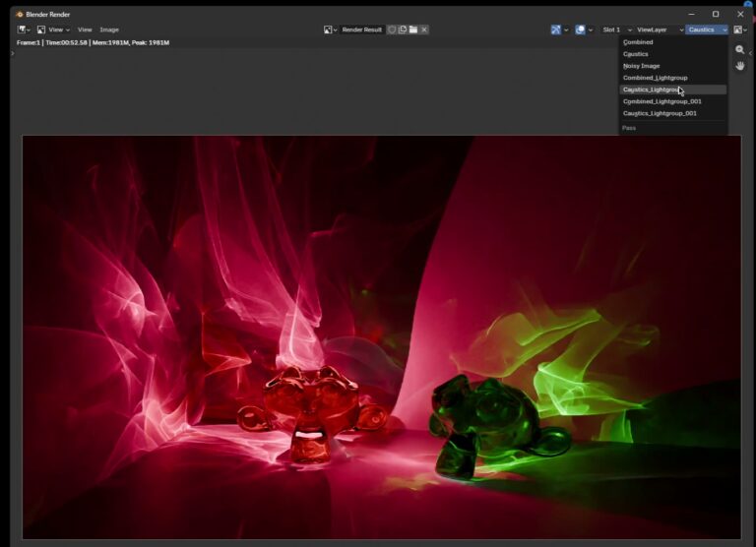
Task: Click the render time status text
Action: (x=67, y=43)
